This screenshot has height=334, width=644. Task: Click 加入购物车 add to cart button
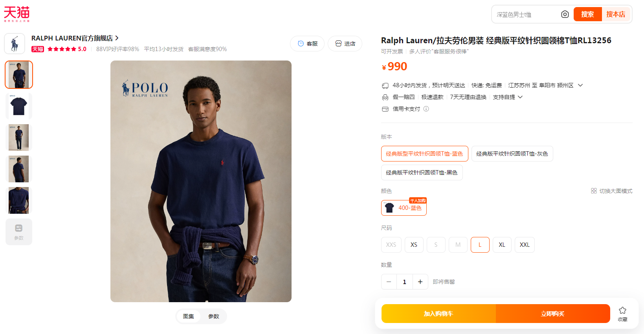[x=439, y=314]
